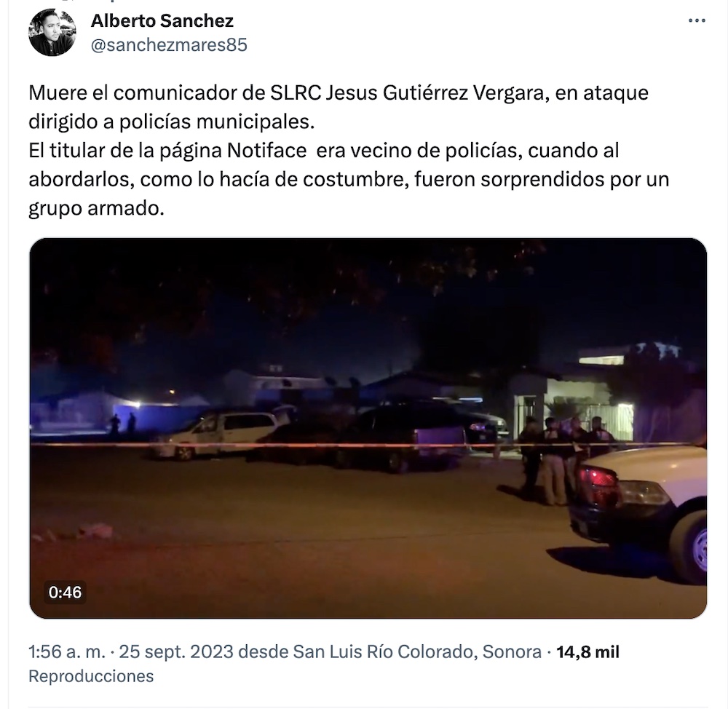
Task: Click the police tape line in video
Action: [x=368, y=445]
